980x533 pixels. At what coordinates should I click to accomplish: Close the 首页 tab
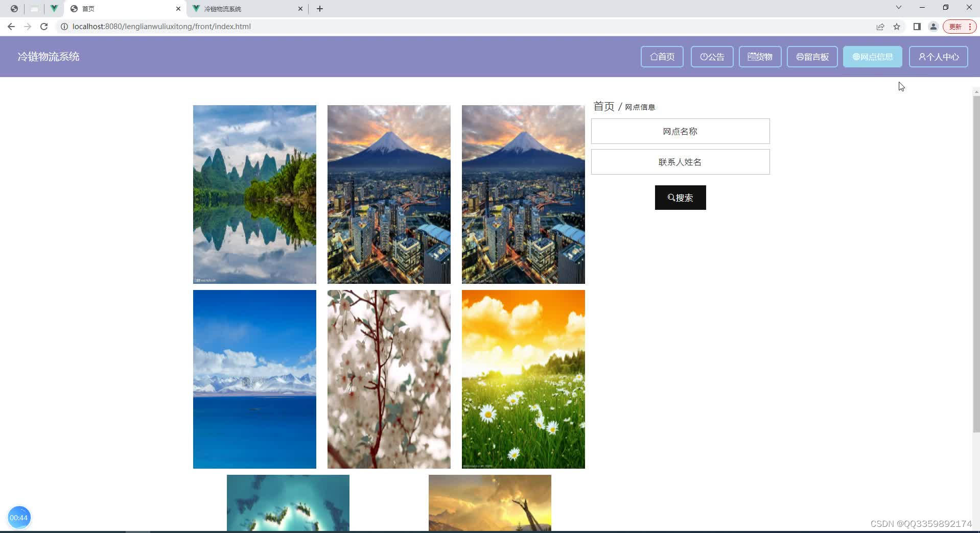178,9
